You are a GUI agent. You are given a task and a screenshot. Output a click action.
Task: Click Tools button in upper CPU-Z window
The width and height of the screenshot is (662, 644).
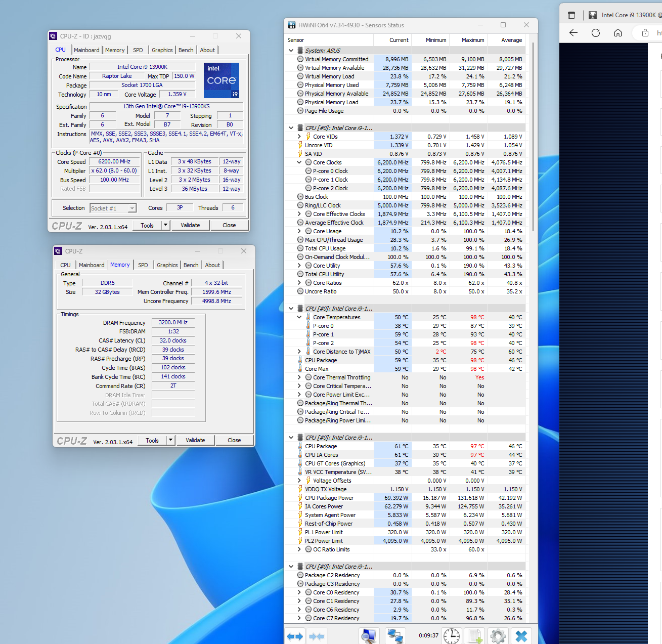point(147,225)
